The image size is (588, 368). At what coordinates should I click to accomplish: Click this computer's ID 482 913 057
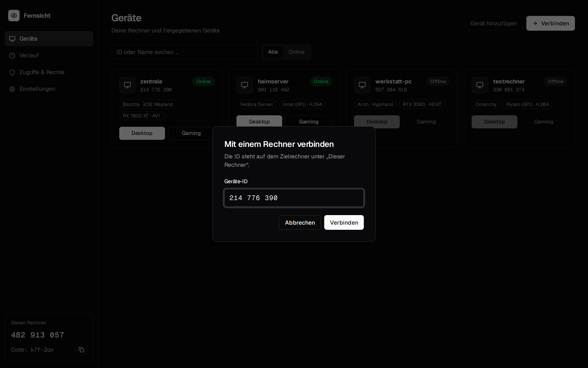(38, 335)
